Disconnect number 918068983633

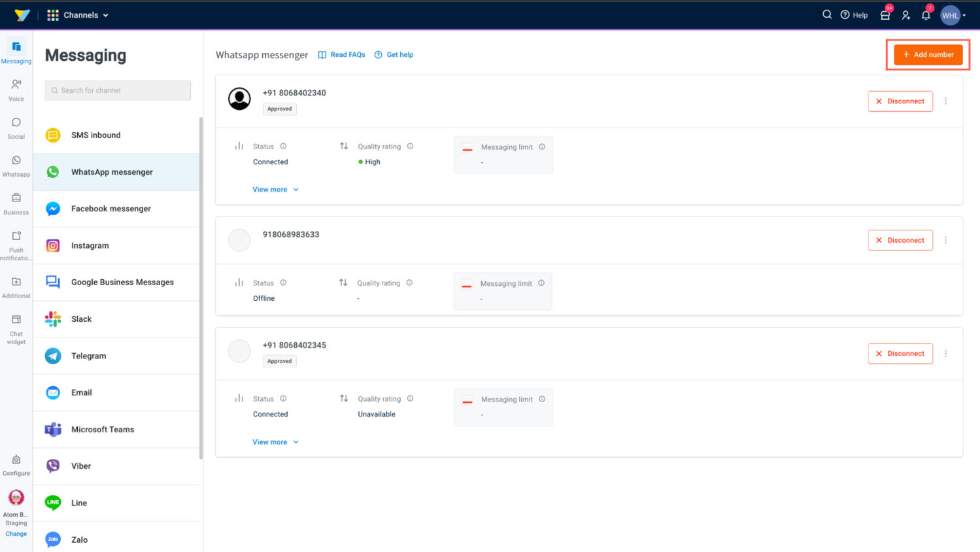point(900,240)
